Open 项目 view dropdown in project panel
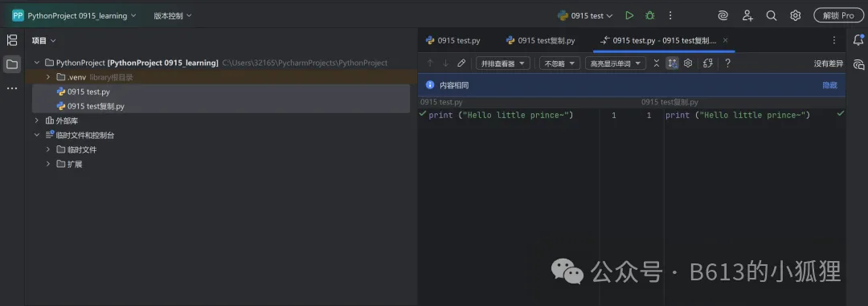 43,40
